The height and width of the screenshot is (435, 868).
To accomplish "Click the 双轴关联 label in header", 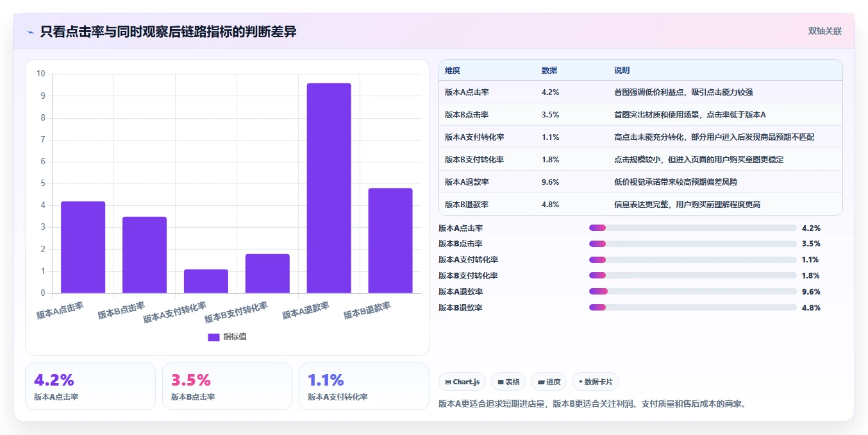I will (824, 31).
